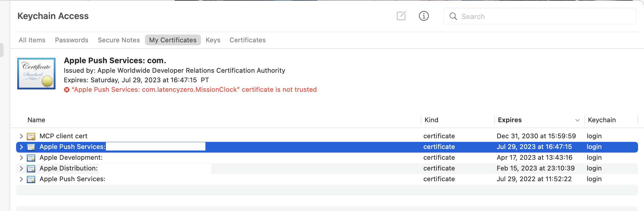Sort by the Name column header
The width and height of the screenshot is (644, 211).
pyautogui.click(x=36, y=120)
